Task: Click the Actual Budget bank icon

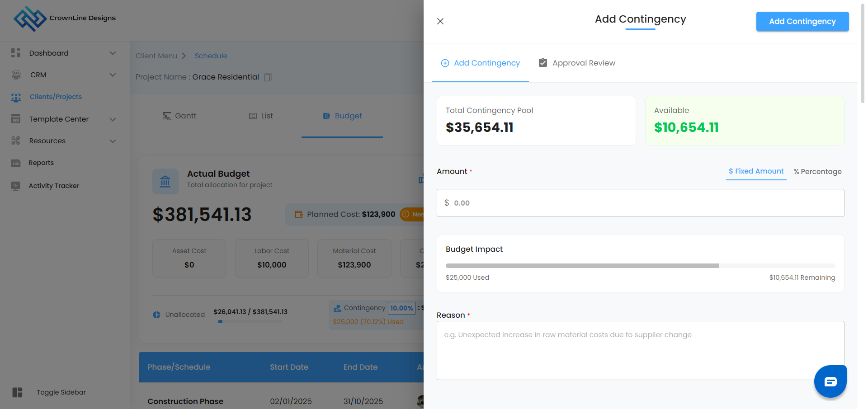Action: (165, 181)
